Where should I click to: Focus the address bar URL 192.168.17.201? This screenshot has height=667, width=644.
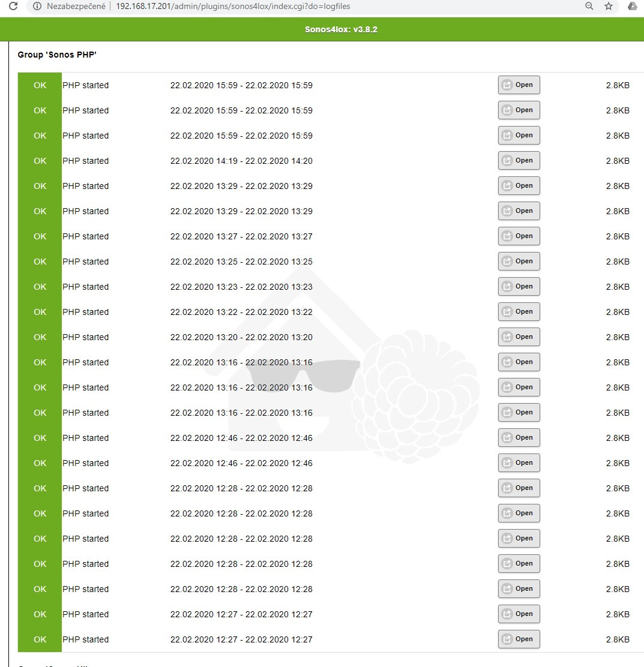pos(233,7)
